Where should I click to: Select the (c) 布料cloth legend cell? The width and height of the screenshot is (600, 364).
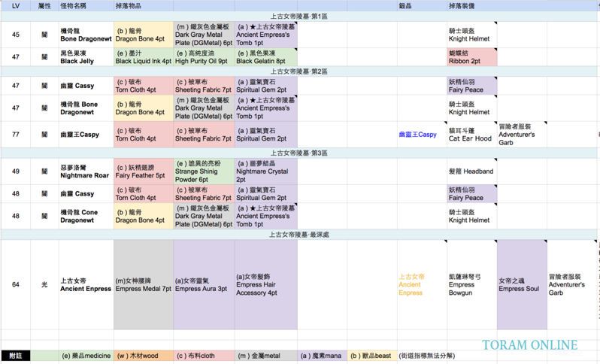click(204, 356)
